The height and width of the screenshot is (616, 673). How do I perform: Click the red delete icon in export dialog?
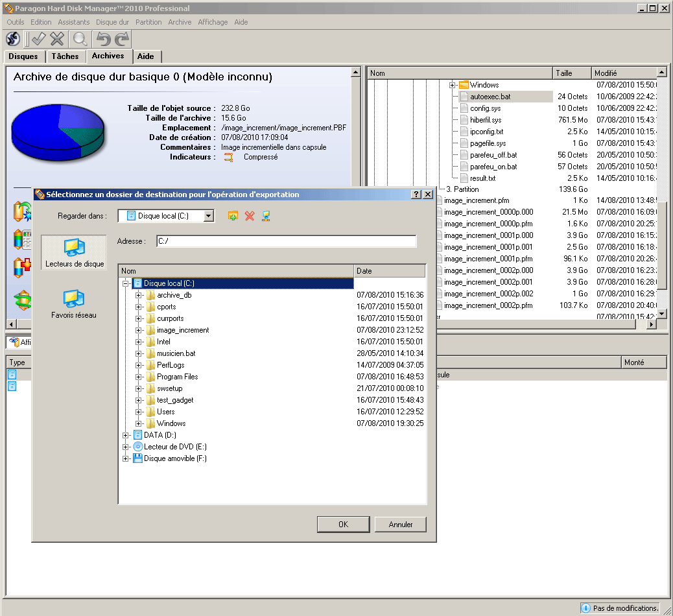click(250, 216)
